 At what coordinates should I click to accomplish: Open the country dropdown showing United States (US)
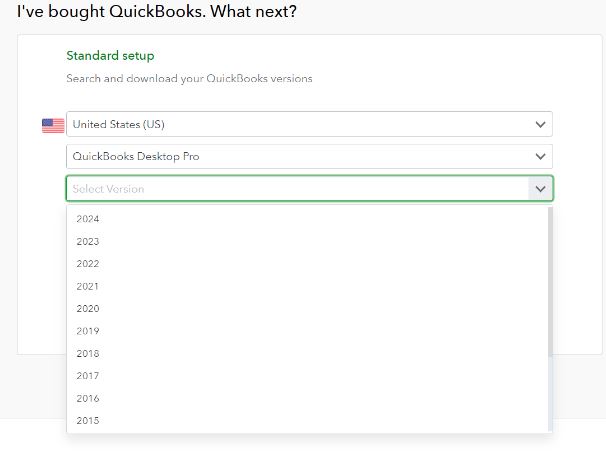(x=309, y=124)
